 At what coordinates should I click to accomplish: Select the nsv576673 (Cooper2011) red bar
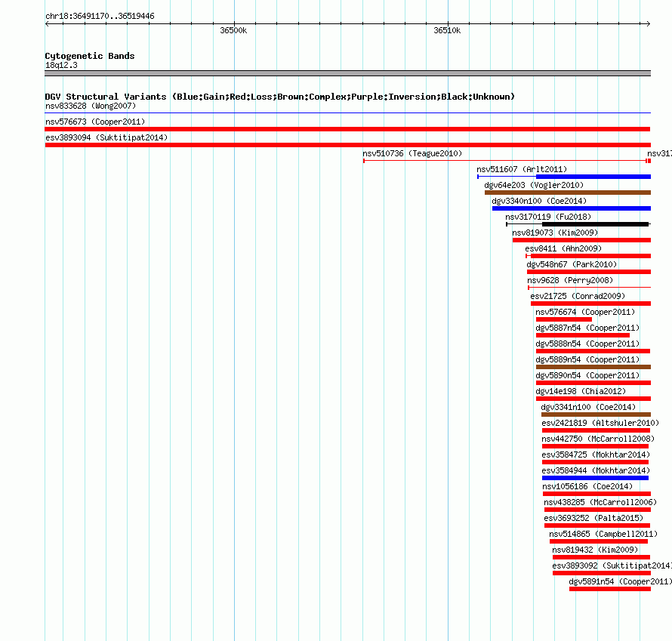click(x=347, y=129)
